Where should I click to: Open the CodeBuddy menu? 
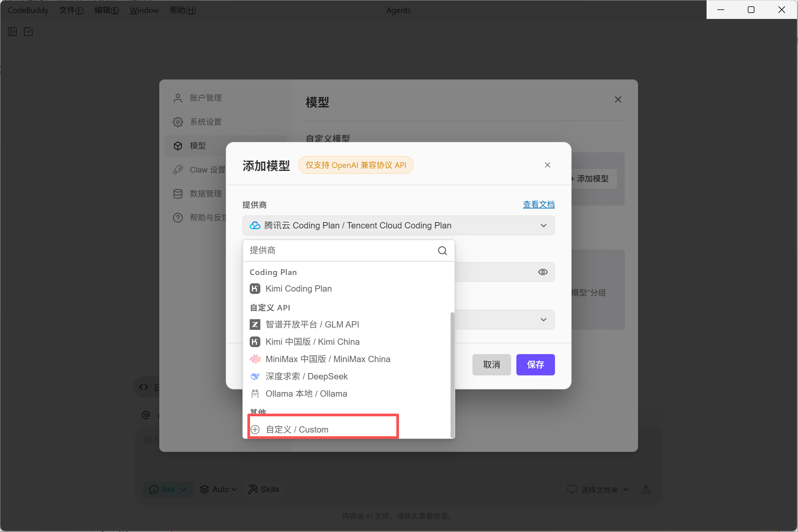28,10
